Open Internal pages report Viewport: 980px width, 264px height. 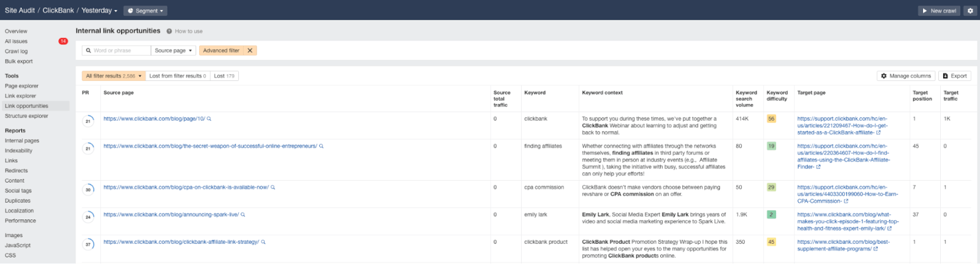click(22, 141)
